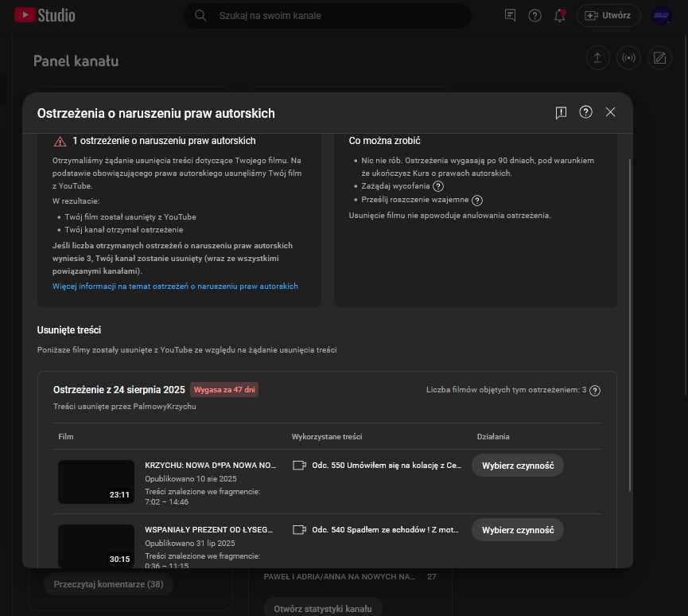This screenshot has height=616, width=688.
Task: Open the help icon in dialog header
Action: pos(586,112)
